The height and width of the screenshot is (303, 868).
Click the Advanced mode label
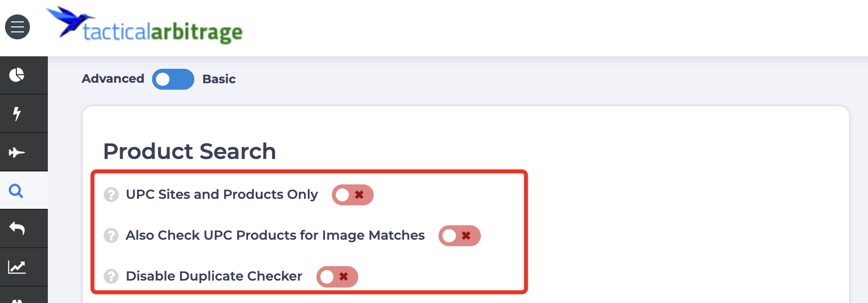tap(113, 79)
